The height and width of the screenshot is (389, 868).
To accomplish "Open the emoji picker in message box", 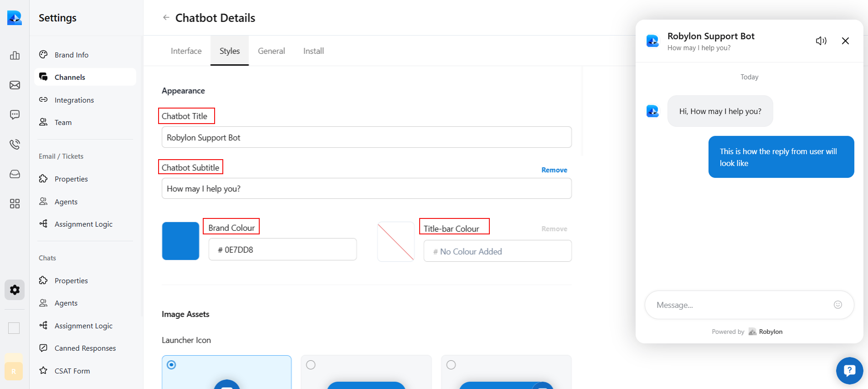I will 838,305.
